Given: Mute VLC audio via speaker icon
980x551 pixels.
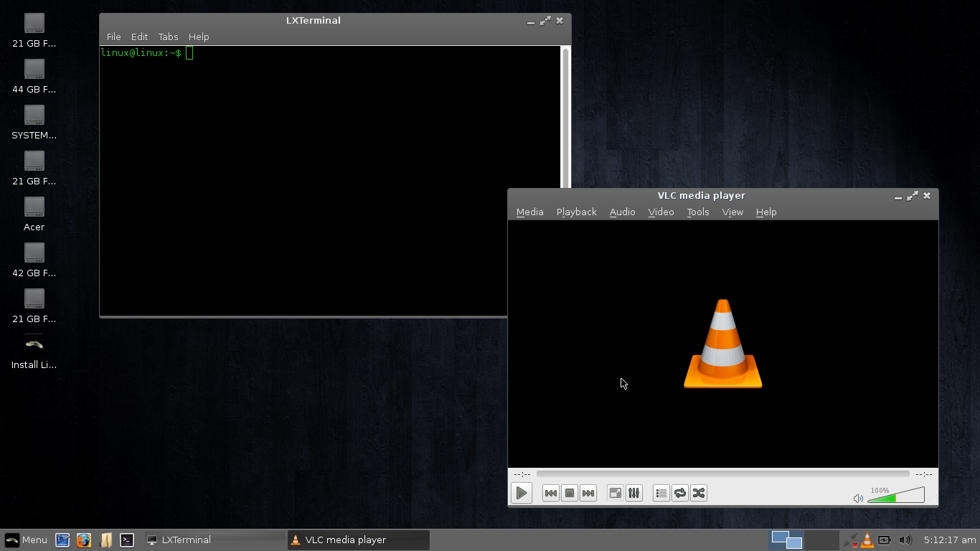Looking at the screenshot, I should [x=858, y=498].
